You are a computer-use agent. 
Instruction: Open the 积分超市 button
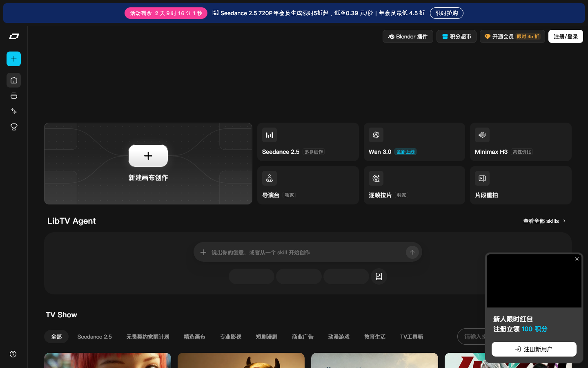click(x=457, y=36)
